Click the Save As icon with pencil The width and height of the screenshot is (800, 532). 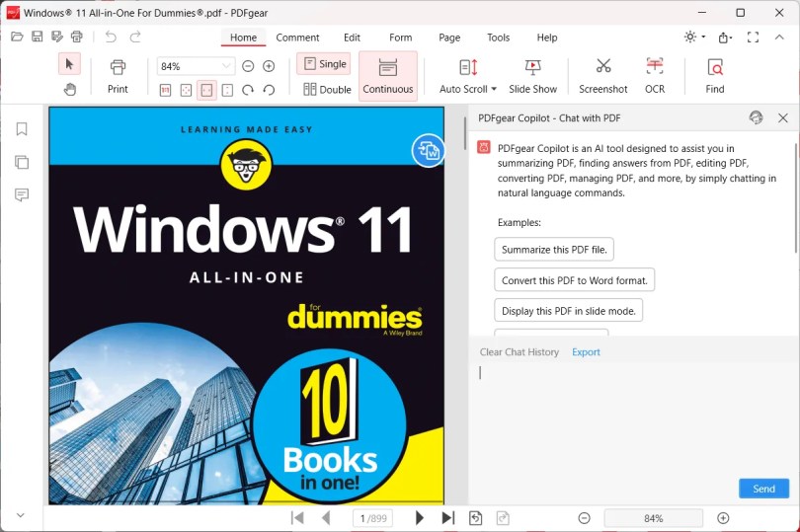click(x=56, y=37)
